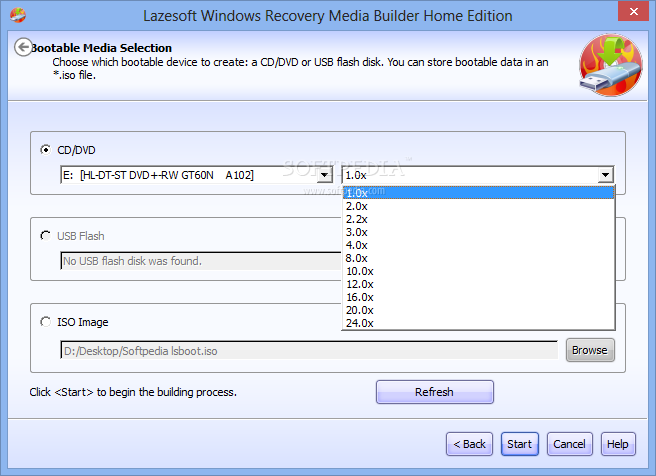
Task: Click the back arrow icon in the header
Action: [23, 47]
